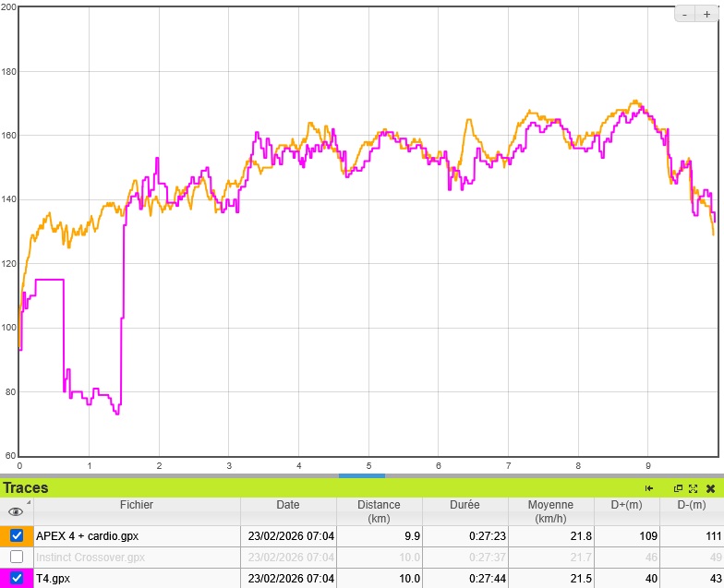The width and height of the screenshot is (724, 588).
Task: Click the collapse-left arrow icon in Traces header
Action: click(649, 488)
